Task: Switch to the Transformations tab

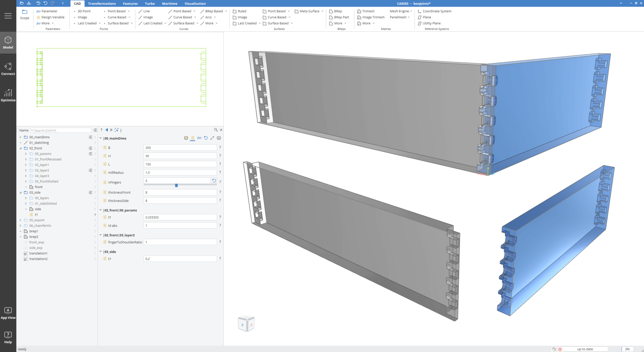Action: point(102,3)
